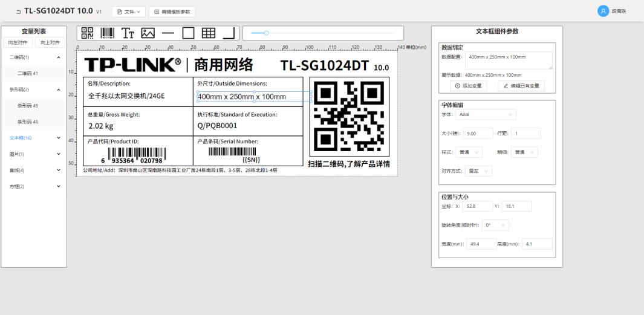Select the 全千兆以太网交换机/24GE text
Screen dimensions: 644x315
click(x=126, y=96)
